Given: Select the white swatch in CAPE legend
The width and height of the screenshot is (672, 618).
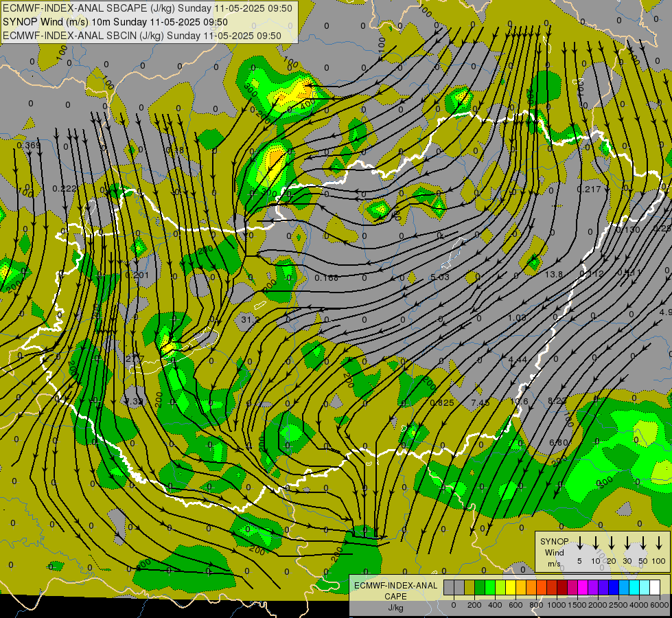Looking at the screenshot, I should (x=654, y=588).
